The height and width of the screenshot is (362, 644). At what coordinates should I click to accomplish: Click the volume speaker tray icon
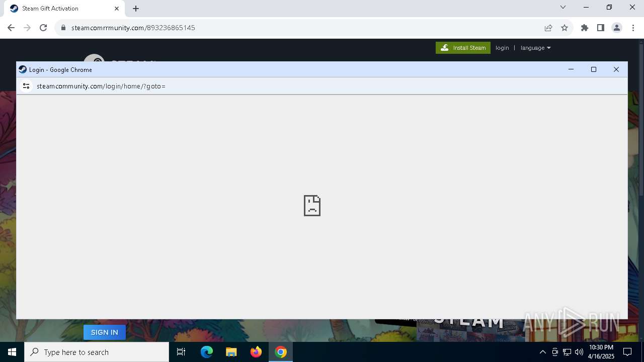[579, 352]
